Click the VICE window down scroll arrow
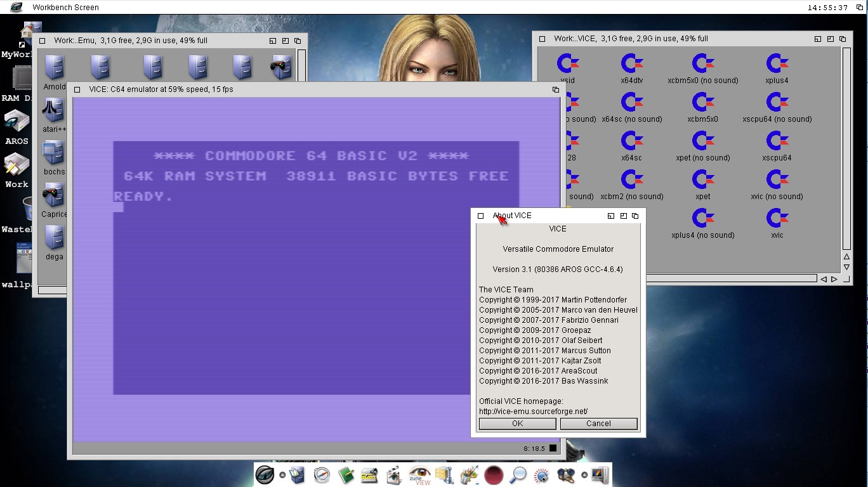The width and height of the screenshot is (868, 487). (x=846, y=267)
